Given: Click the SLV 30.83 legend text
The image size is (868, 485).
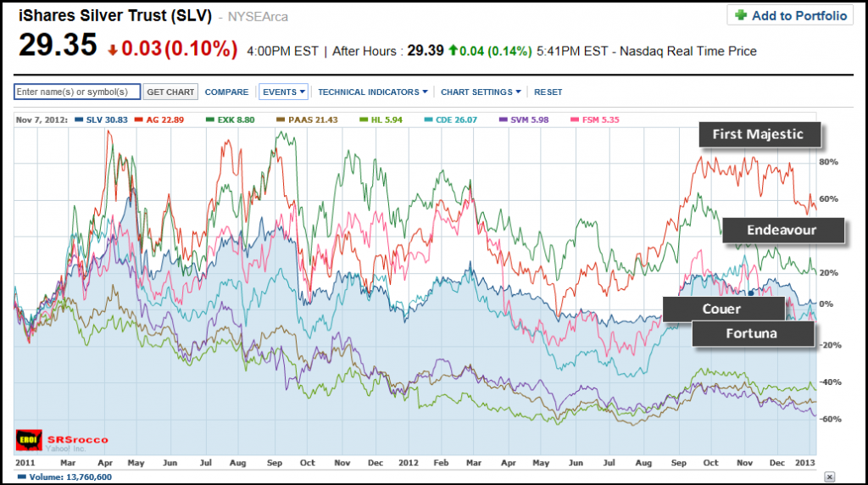Looking at the screenshot, I should 107,120.
